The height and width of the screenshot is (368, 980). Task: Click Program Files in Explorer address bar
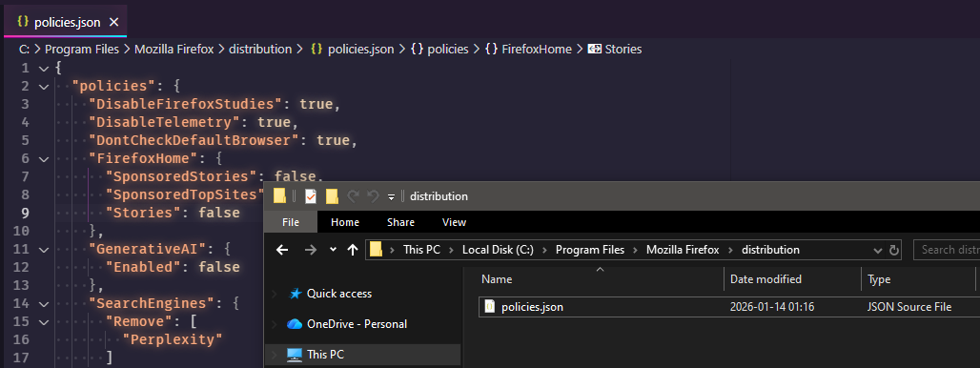click(590, 250)
